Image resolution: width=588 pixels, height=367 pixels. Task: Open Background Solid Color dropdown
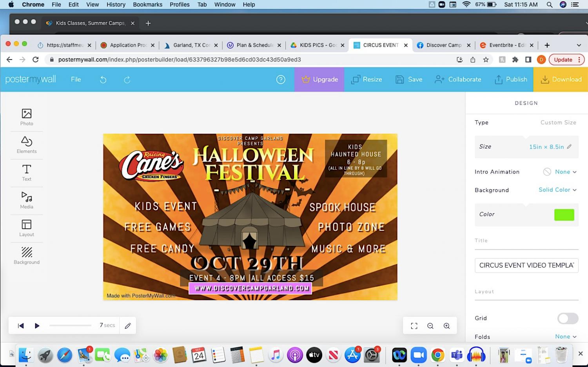tap(558, 190)
